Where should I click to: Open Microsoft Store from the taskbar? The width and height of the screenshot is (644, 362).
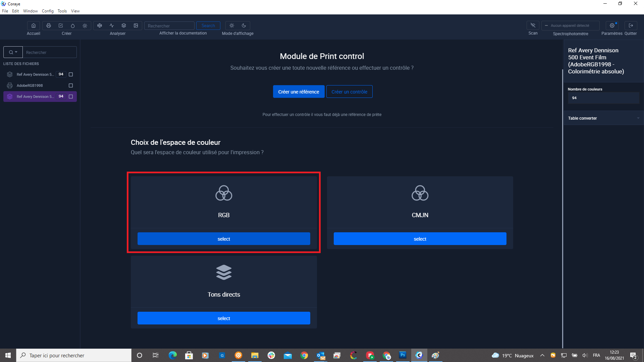pyautogui.click(x=189, y=355)
